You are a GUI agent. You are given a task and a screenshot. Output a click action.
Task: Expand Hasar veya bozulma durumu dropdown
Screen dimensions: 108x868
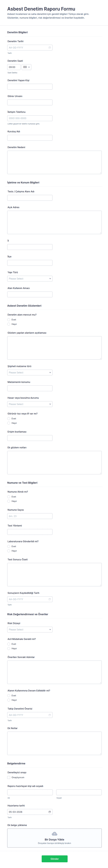click(30, 404)
